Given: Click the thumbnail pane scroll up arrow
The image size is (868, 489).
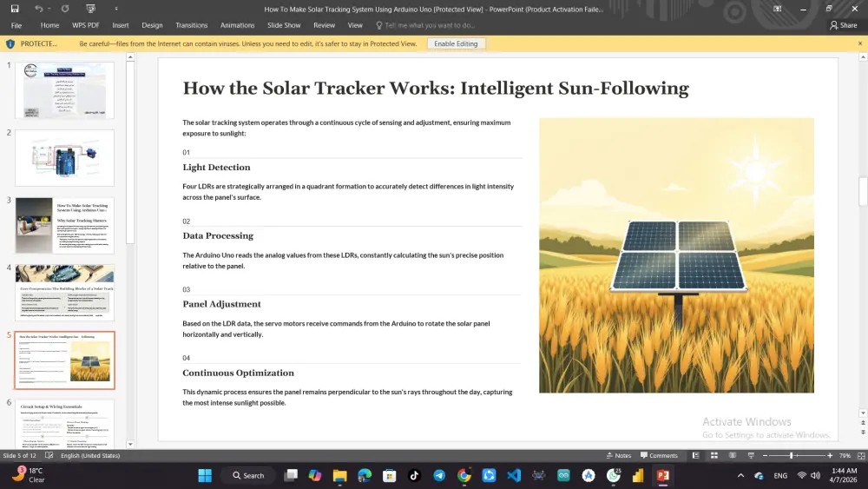Looking at the screenshot, I should (x=130, y=57).
